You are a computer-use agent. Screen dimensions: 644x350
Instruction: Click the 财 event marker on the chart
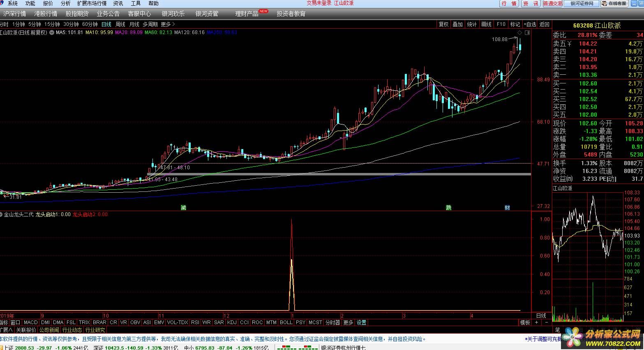[508, 207]
